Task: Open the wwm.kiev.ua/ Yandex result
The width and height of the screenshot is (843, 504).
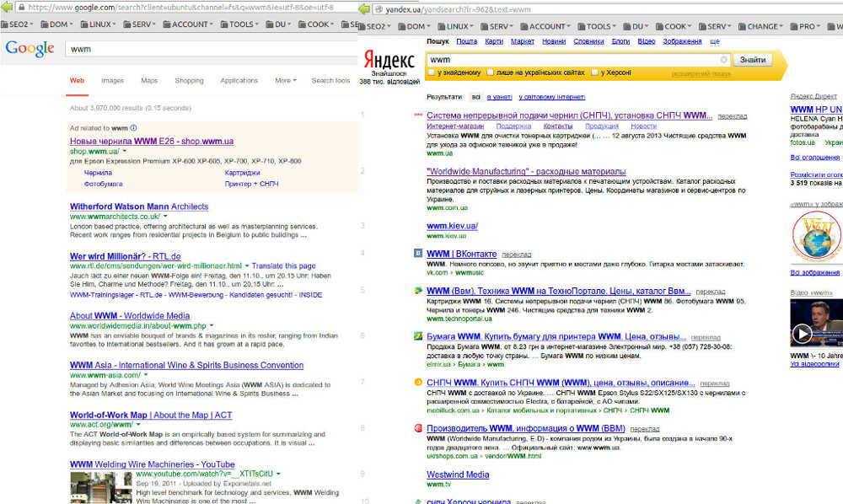Action: 452,226
